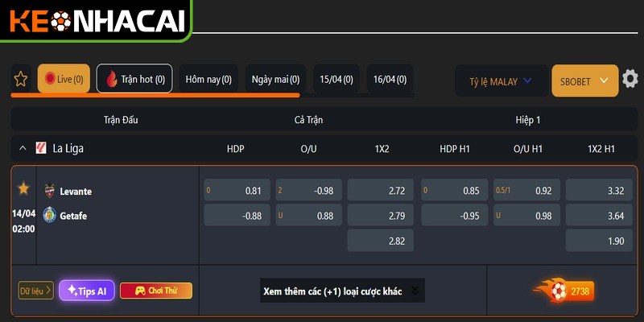
Task: Expand Xem thêm các (+1) loại cược khác
Action: tap(342, 291)
